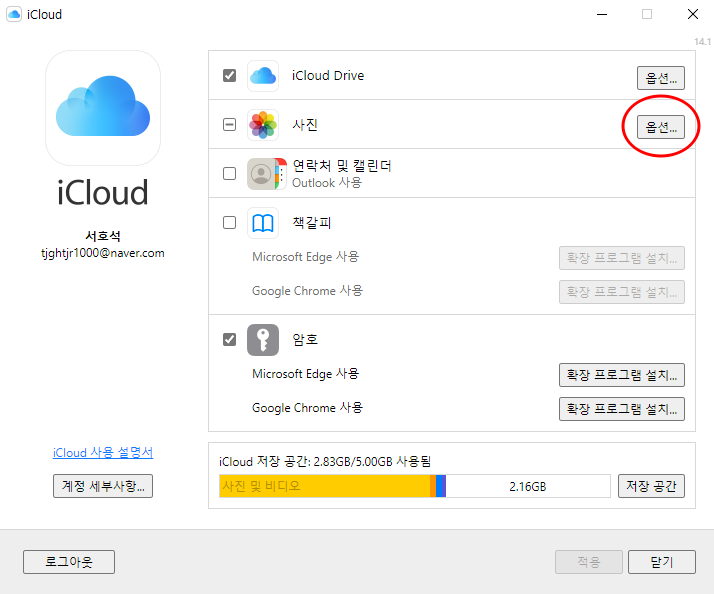
Task: Click the 닫기 close button
Action: click(x=662, y=562)
